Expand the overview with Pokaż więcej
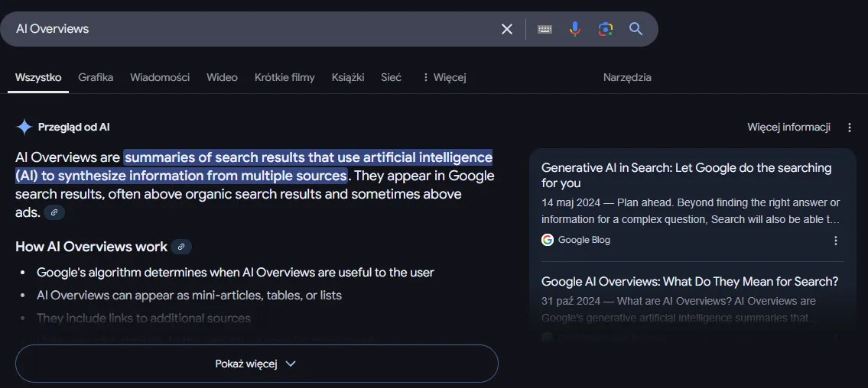 tap(257, 364)
